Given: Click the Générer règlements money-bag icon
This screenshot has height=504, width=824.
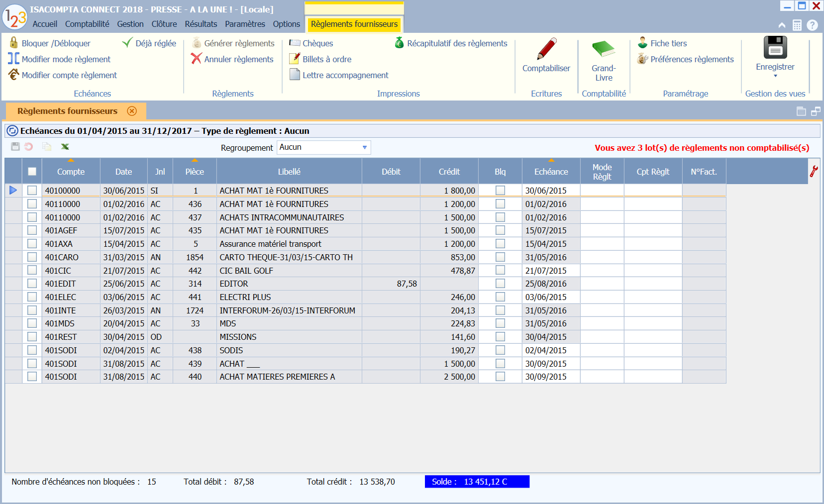Looking at the screenshot, I should pos(197,43).
